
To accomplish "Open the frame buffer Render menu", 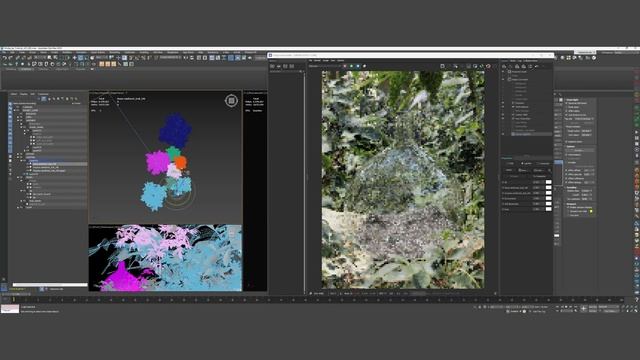I will click(x=317, y=60).
